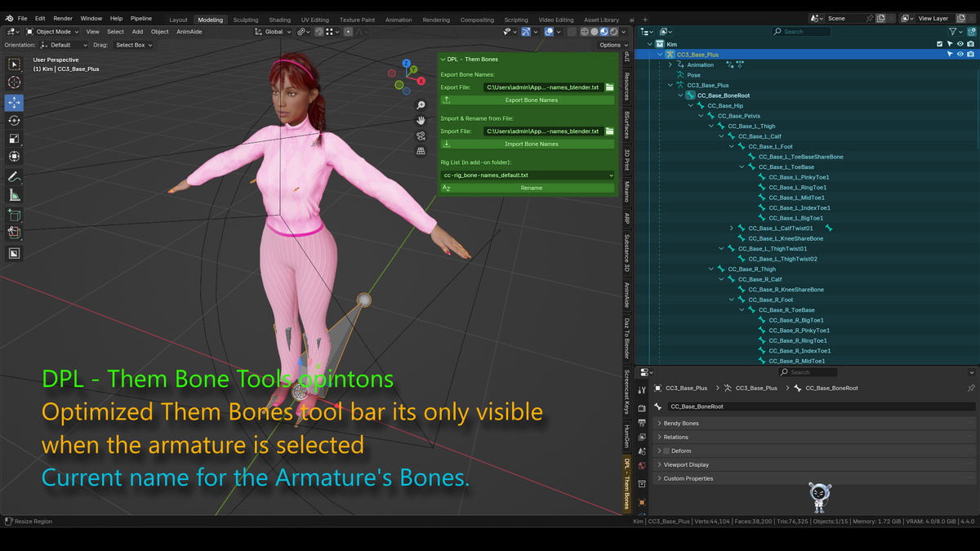The image size is (980, 551).
Task: Click the Import Bone Names button
Action: [x=527, y=144]
